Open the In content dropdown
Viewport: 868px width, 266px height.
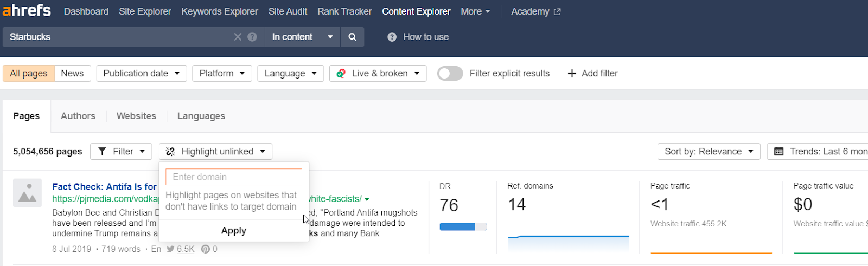303,37
